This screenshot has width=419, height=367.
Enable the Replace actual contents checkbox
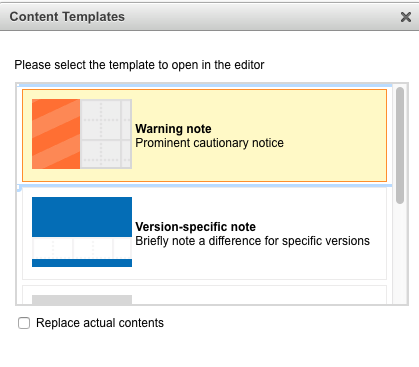pyautogui.click(x=24, y=323)
